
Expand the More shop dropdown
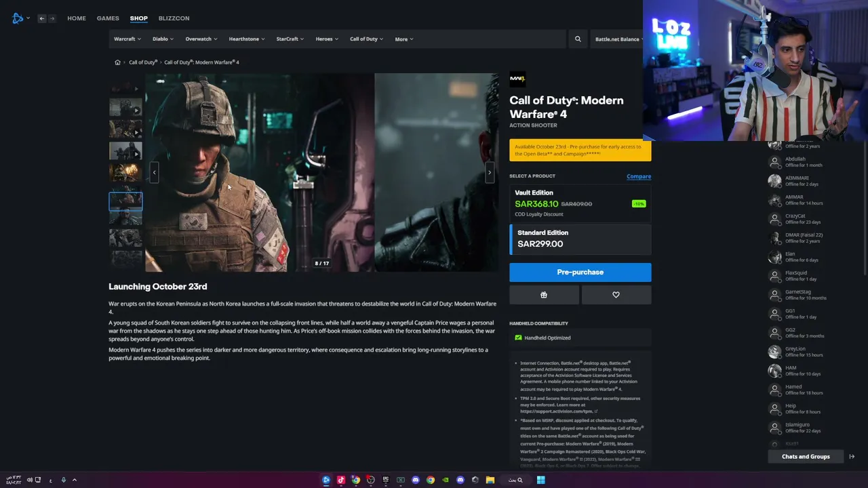pyautogui.click(x=404, y=39)
